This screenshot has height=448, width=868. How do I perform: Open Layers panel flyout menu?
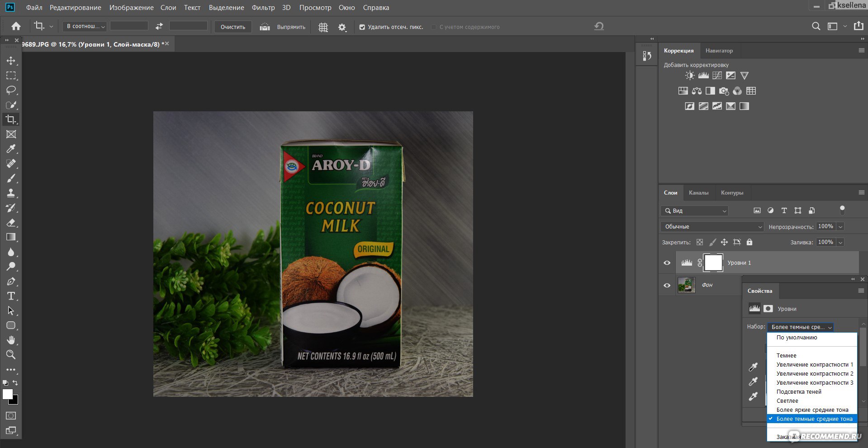point(861,192)
